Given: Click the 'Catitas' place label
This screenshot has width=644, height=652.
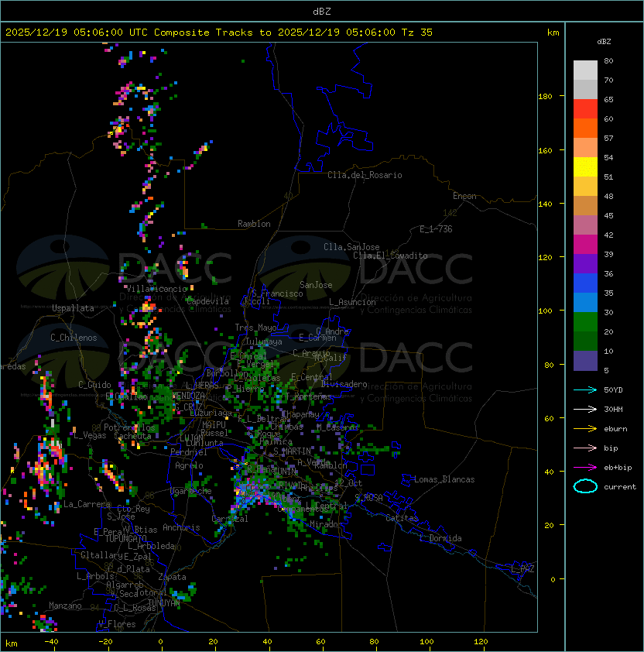Looking at the screenshot, I should pos(402,518).
